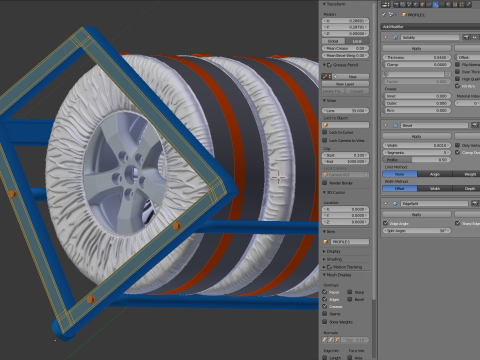Viewport: 480px width, 360px height.
Task: Click the Solidify modifier type icon
Action: tap(395, 37)
